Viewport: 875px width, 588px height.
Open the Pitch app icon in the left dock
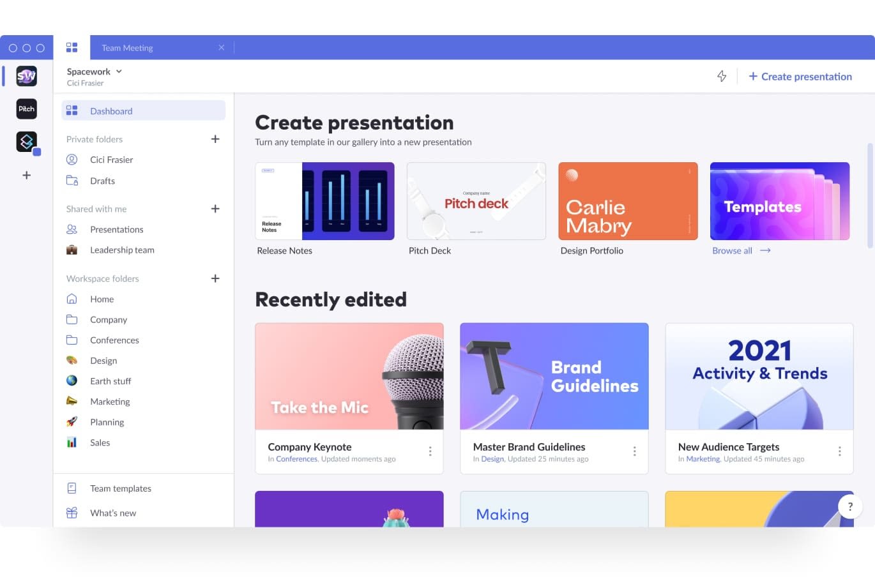26,109
